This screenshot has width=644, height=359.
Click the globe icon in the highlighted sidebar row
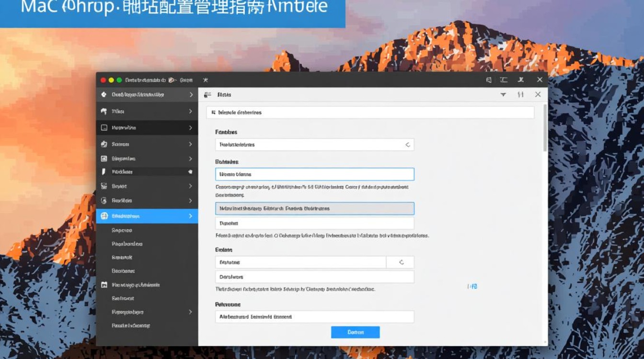point(104,216)
